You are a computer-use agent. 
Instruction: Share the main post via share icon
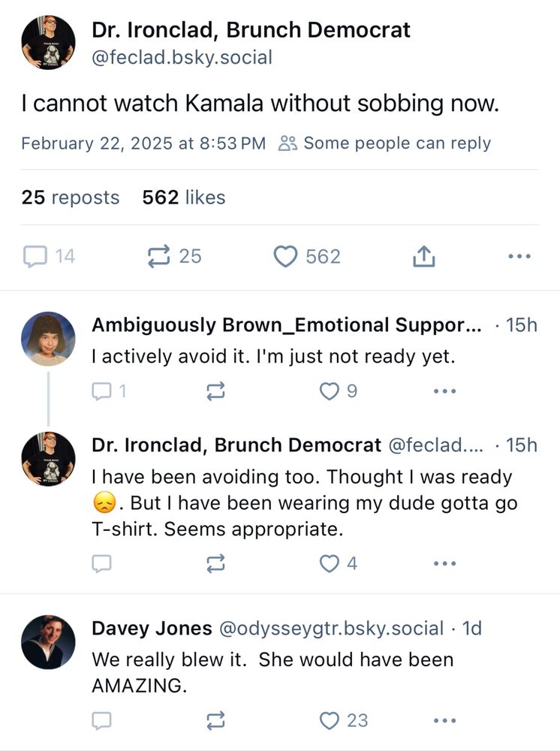pyautogui.click(x=423, y=257)
